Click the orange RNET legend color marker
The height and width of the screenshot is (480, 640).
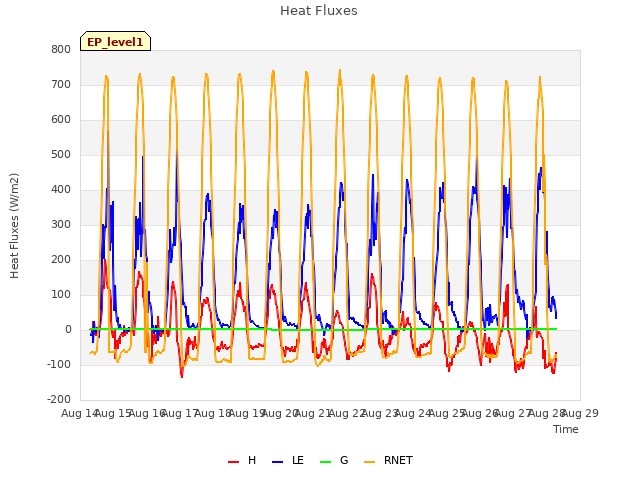(x=369, y=462)
